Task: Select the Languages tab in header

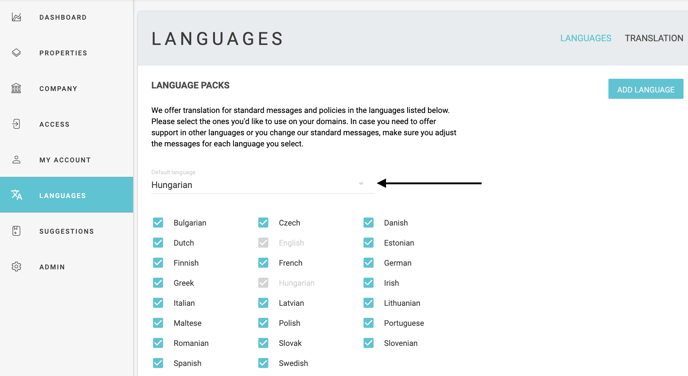Action: pyautogui.click(x=585, y=38)
